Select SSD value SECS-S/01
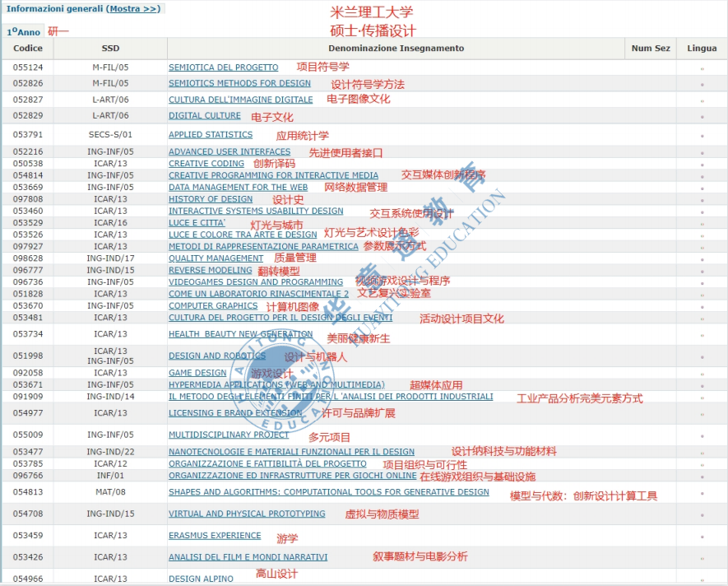Viewport: 728px width, 586px height. click(x=110, y=134)
